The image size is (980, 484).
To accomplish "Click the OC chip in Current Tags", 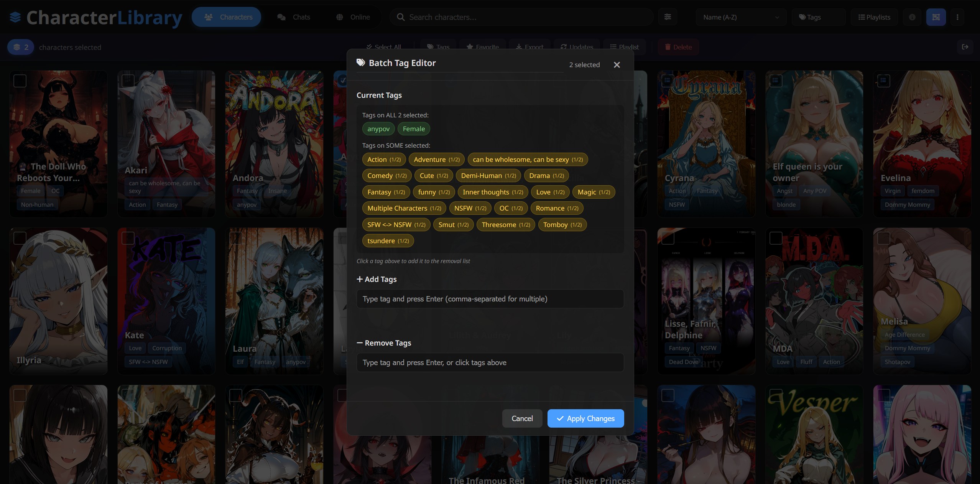I will (x=511, y=208).
